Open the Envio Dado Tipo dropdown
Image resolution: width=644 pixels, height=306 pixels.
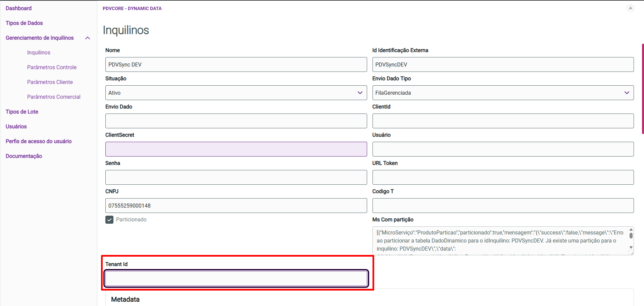pyautogui.click(x=503, y=93)
